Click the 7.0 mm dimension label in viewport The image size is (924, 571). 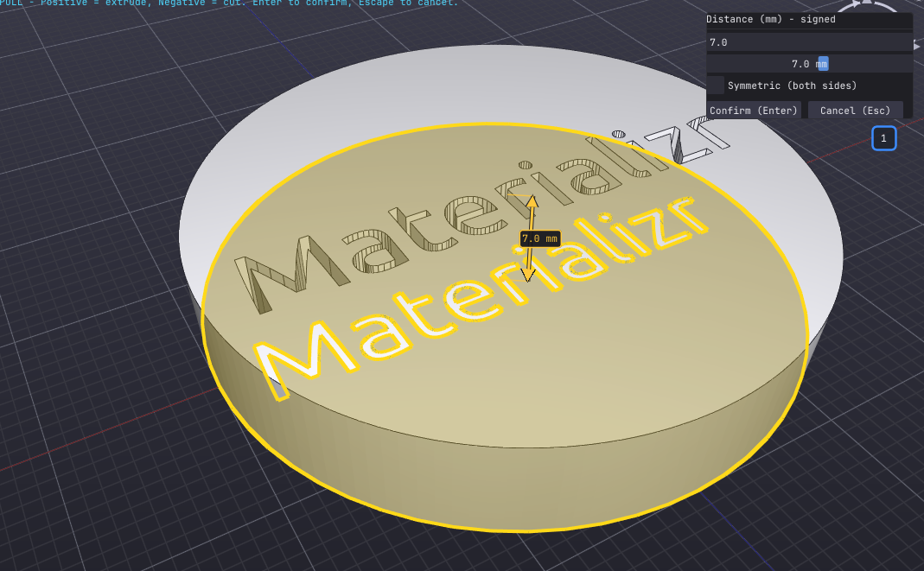pos(539,238)
